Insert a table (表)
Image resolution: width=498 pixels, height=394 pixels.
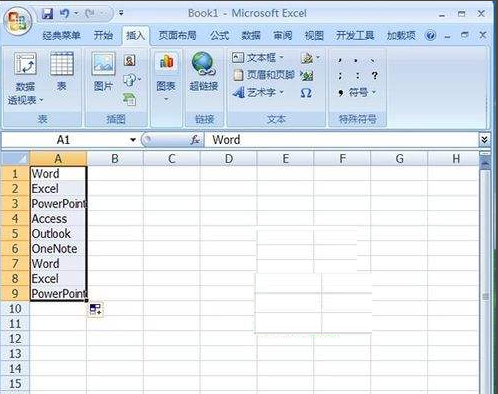(61, 72)
